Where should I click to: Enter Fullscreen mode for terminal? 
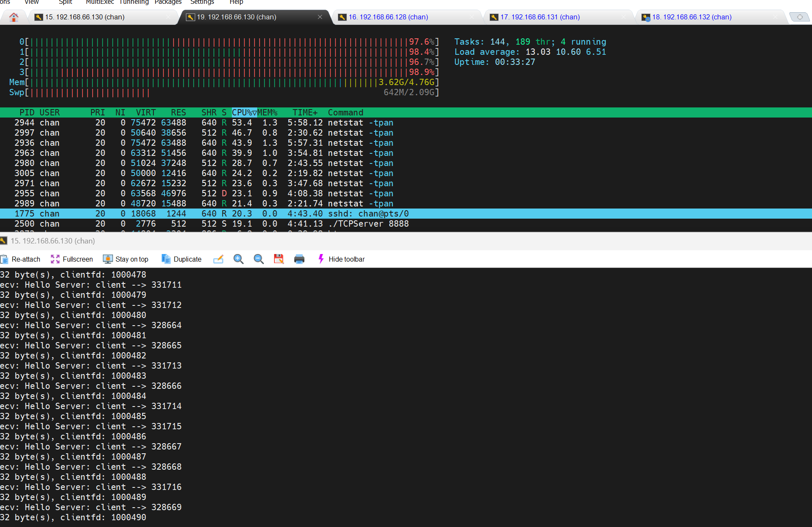pos(72,259)
